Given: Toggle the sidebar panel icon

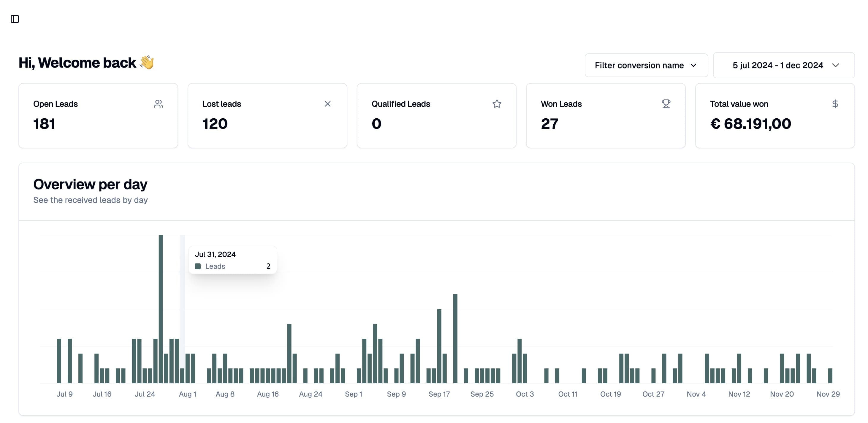Looking at the screenshot, I should coord(15,19).
